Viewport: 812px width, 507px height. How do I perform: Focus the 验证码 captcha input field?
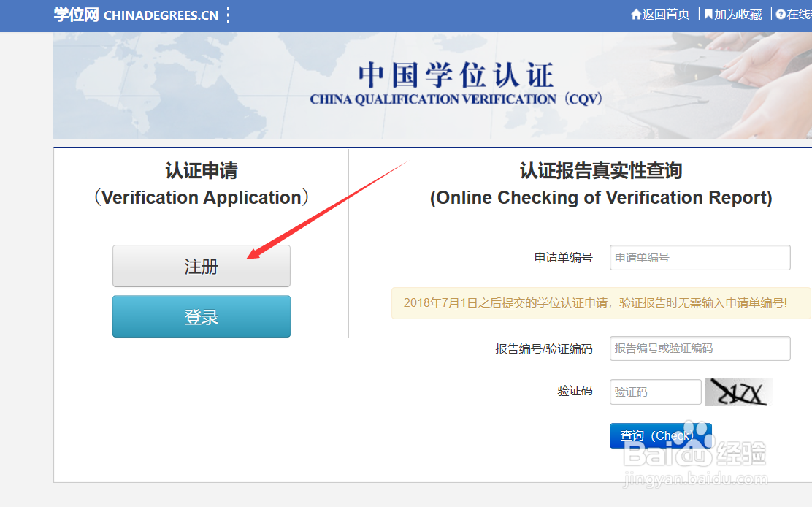click(x=654, y=392)
